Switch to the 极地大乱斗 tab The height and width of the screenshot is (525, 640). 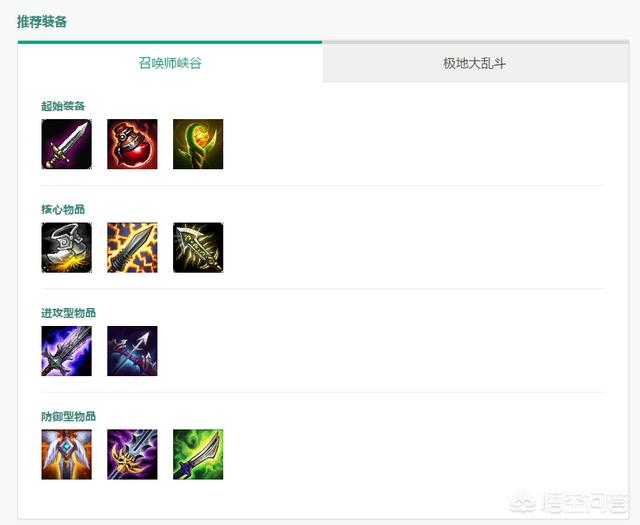point(475,63)
